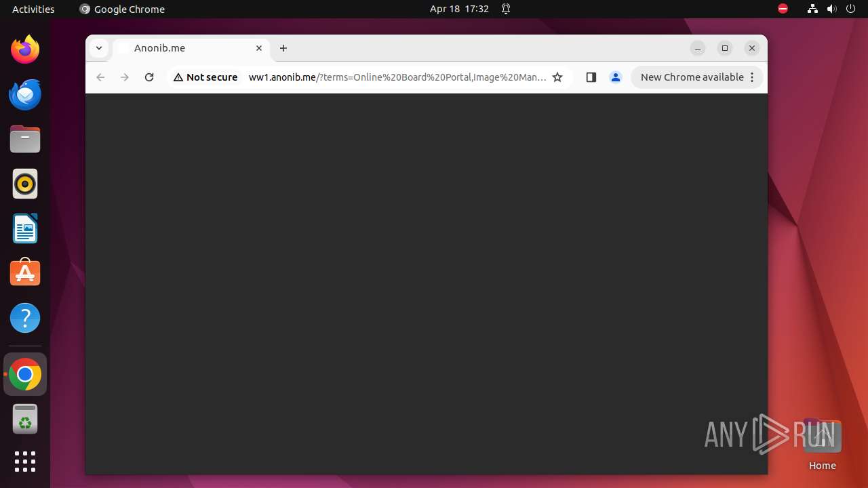Screen dimensions: 868x488
Task: Open the Home folder desktop icon
Action: (x=822, y=445)
